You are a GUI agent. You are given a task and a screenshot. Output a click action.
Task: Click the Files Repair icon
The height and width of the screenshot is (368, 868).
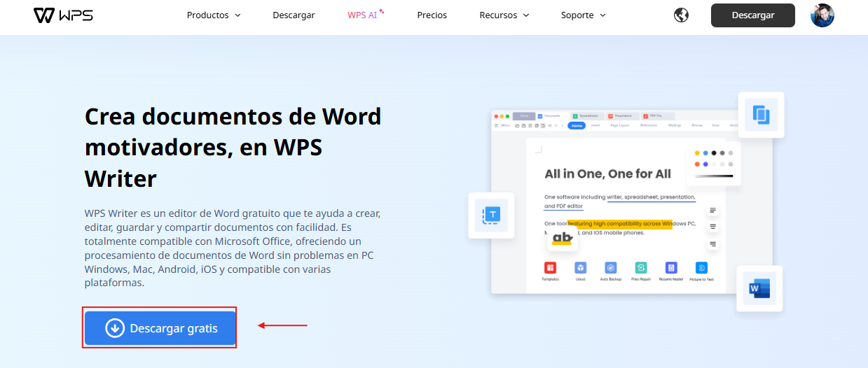[x=640, y=268]
